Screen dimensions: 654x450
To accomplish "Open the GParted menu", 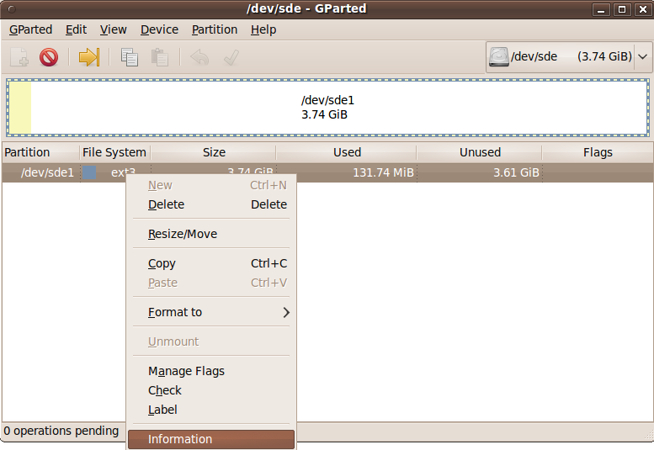I will tap(30, 29).
